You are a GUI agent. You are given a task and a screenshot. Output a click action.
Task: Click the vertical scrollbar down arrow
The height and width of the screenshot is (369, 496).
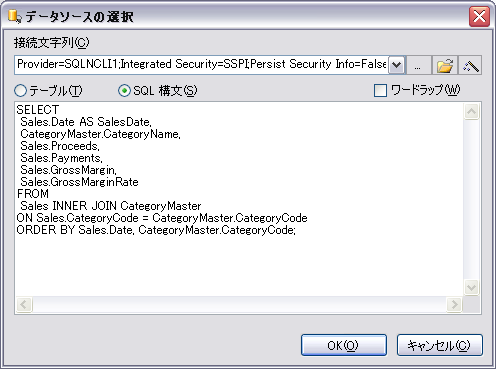(x=471, y=287)
